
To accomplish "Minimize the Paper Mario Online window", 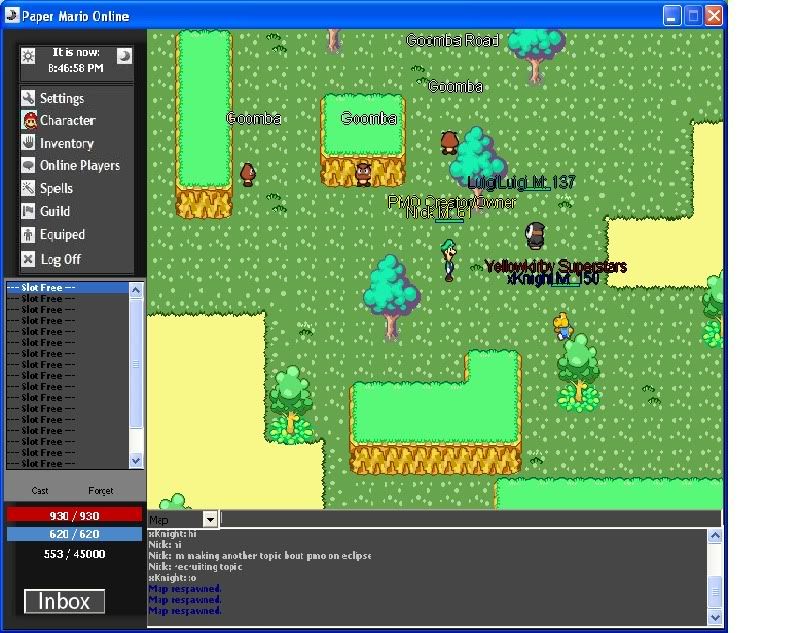I will click(671, 15).
